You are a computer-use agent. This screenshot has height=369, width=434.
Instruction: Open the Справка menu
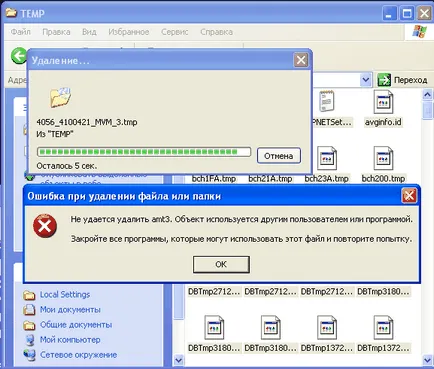[x=216, y=32]
